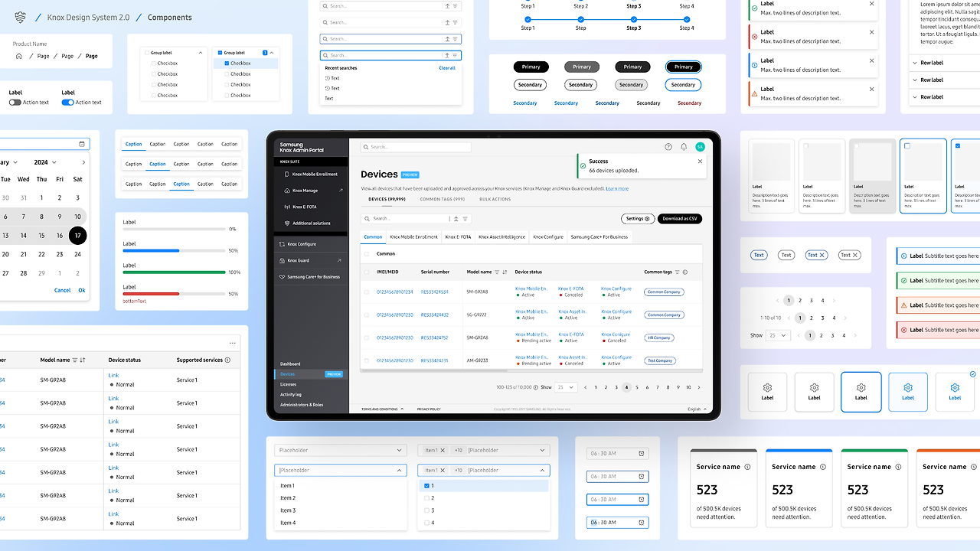Open the three-dot menu above the Supported services table
Image resolution: width=980 pixels, height=551 pixels.
(x=232, y=344)
